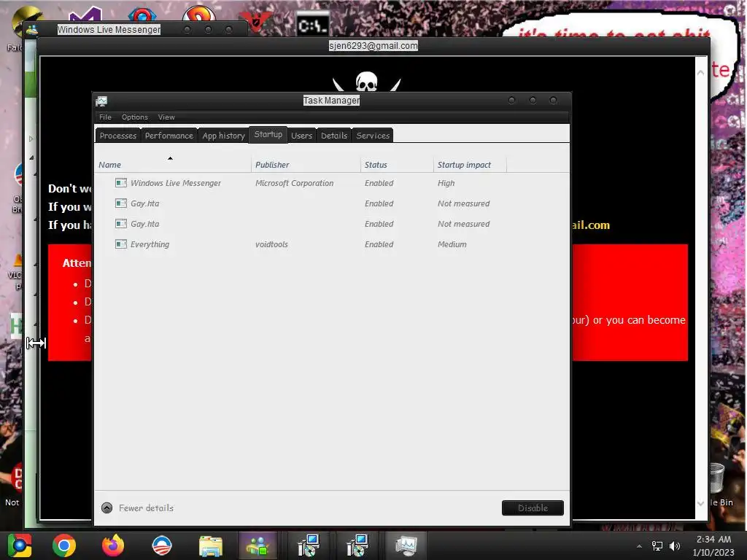Switch to the Services tab

click(x=373, y=136)
